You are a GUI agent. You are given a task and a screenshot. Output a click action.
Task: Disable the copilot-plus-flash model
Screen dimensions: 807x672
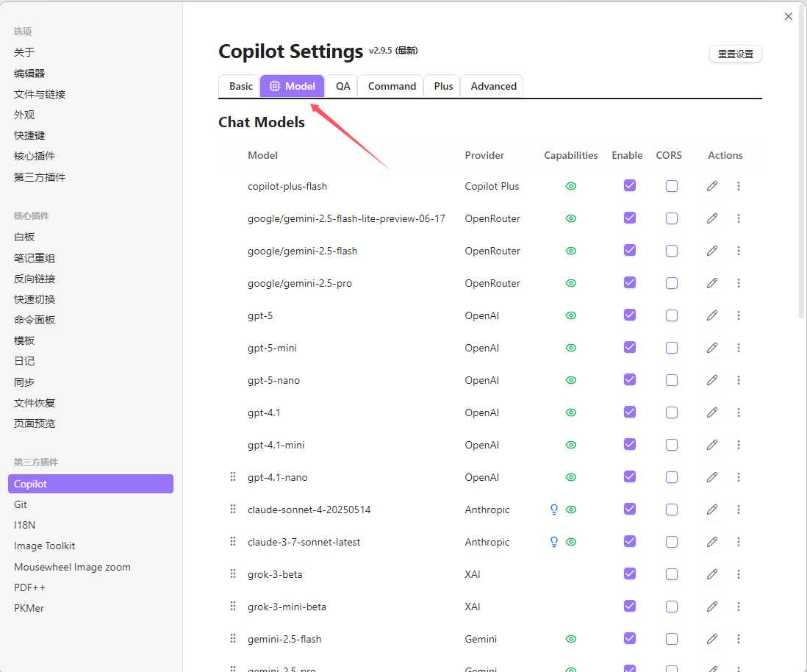[629, 185]
